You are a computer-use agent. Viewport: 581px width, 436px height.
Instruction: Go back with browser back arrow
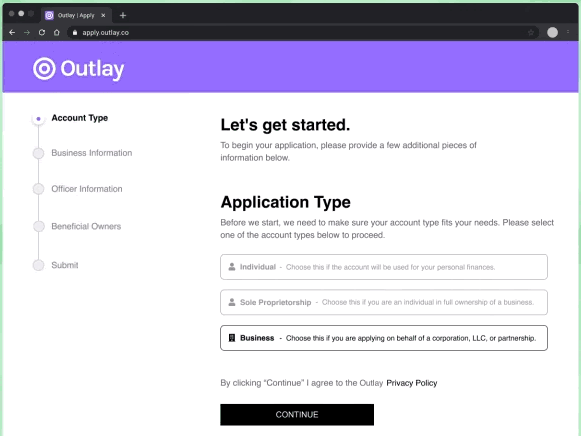(x=12, y=33)
